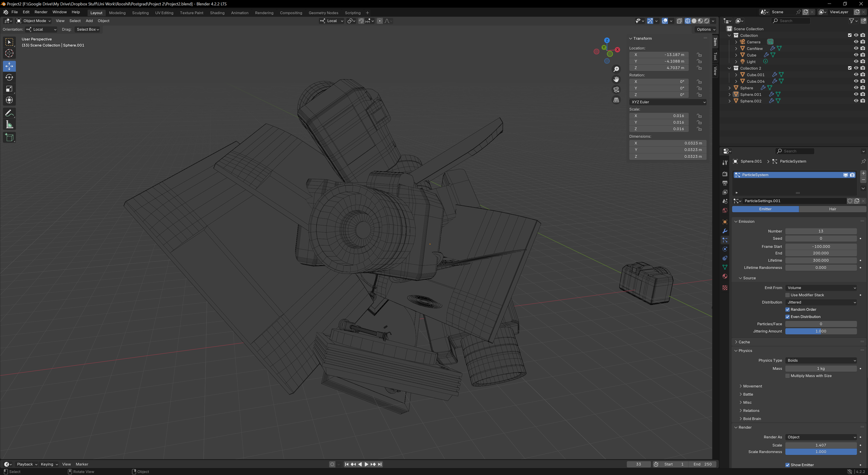Select the Rotate tool in the viewport toolbar
The width and height of the screenshot is (868, 475).
tap(9, 77)
